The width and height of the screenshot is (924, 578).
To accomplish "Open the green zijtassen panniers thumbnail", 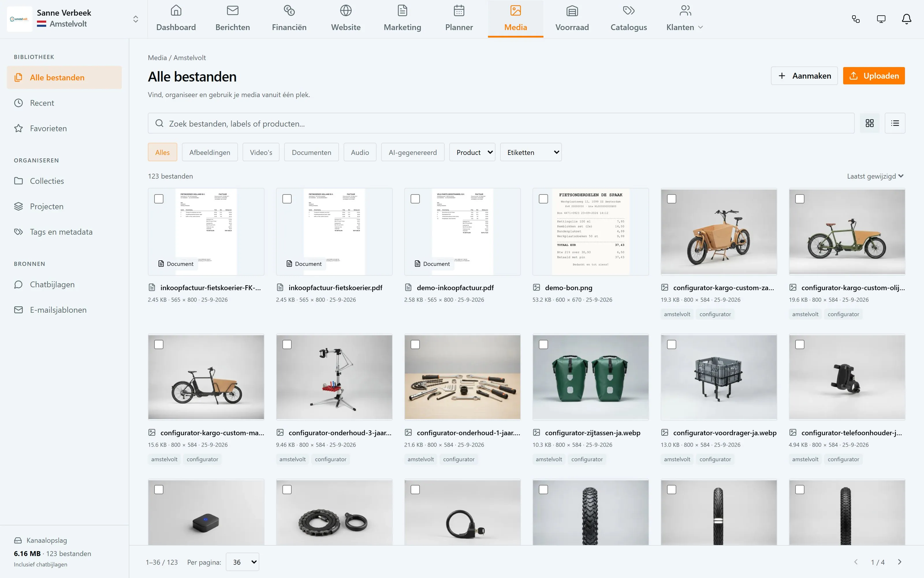I will pos(590,377).
